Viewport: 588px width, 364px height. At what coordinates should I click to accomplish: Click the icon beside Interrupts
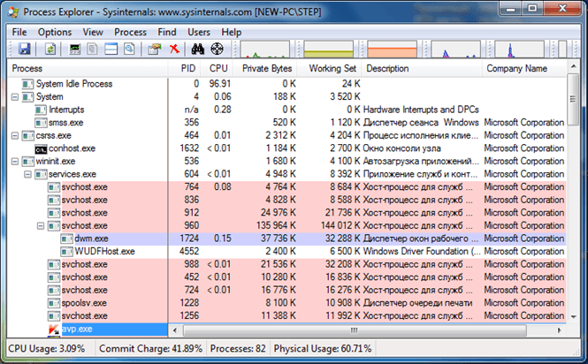[x=41, y=110]
